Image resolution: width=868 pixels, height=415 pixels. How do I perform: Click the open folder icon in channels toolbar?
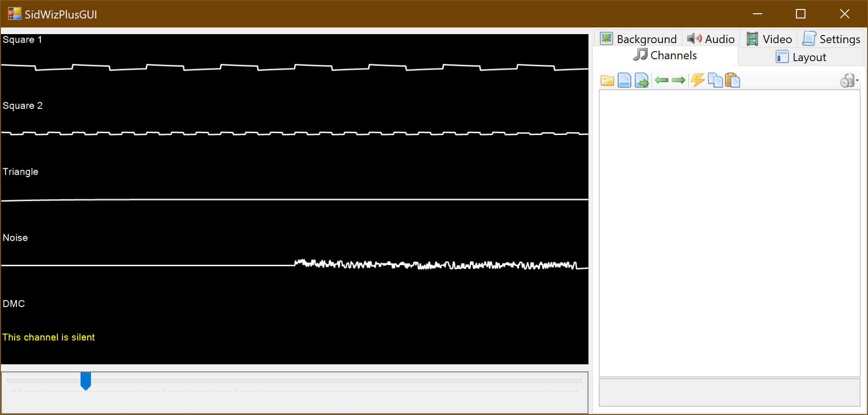coord(607,81)
